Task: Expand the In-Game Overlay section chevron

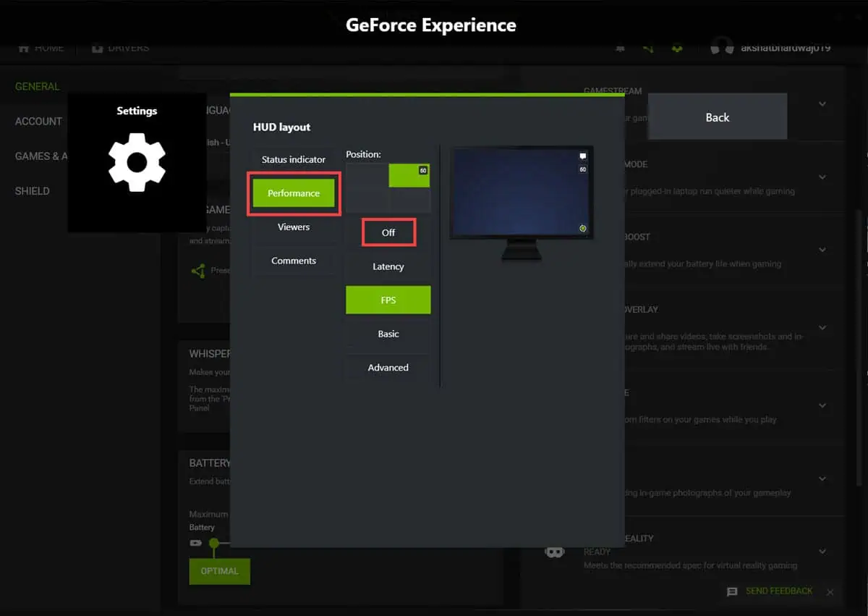Action: 822,328
